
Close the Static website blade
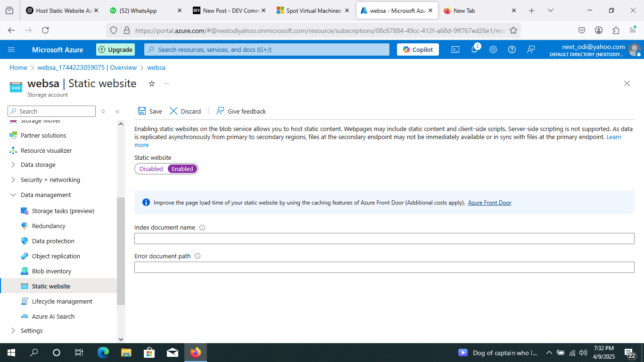click(627, 83)
